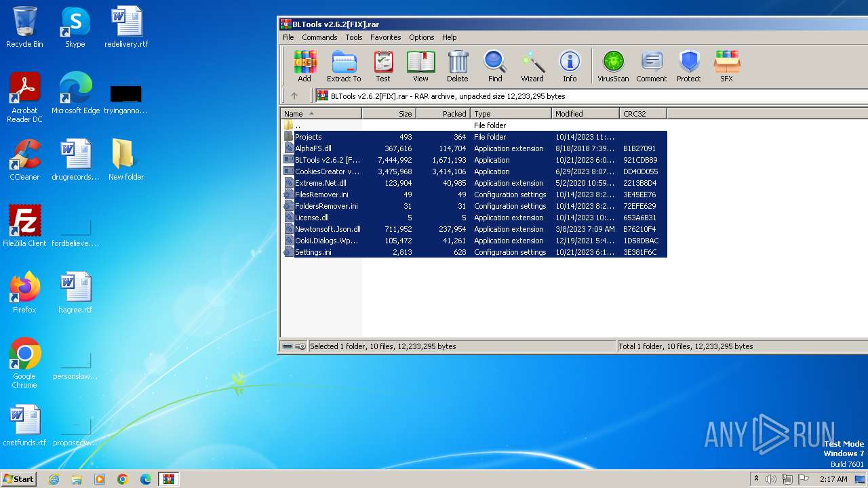Click the Delete trash icon in the toolbar
Viewport: 868px width, 488px height.
(x=458, y=66)
